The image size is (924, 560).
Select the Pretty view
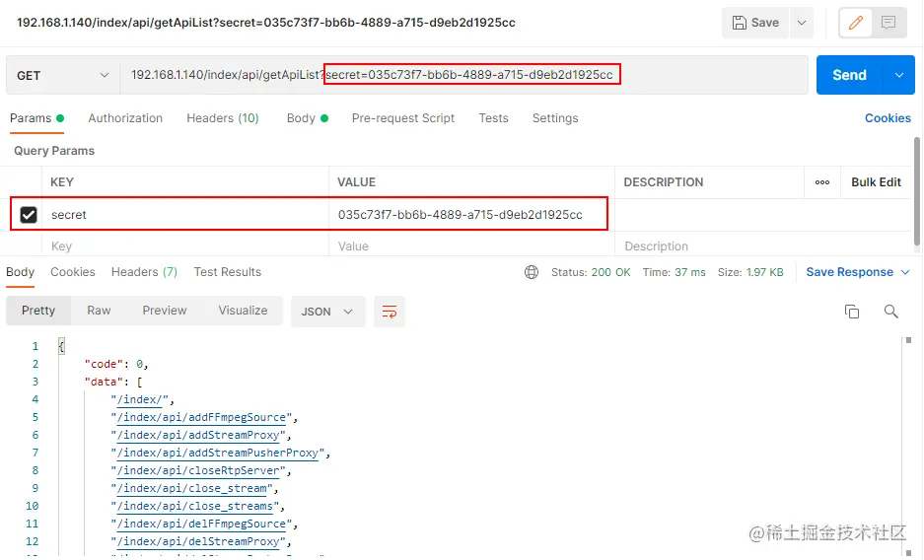coord(38,311)
